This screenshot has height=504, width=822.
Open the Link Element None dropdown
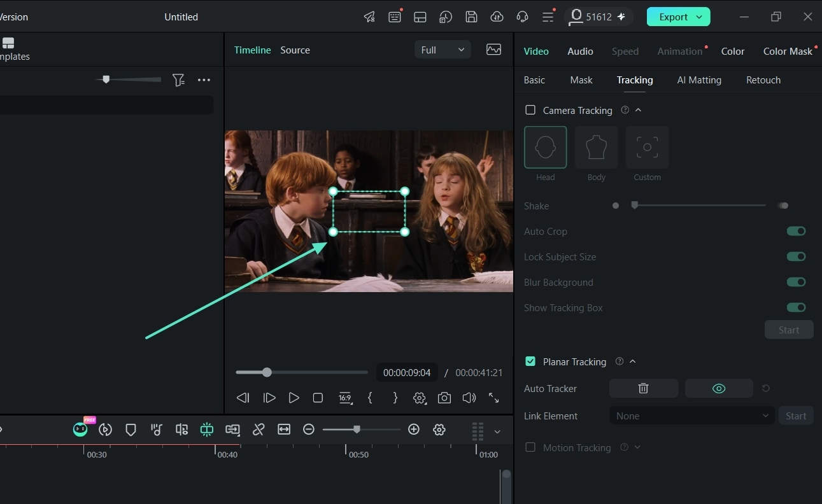tap(692, 416)
